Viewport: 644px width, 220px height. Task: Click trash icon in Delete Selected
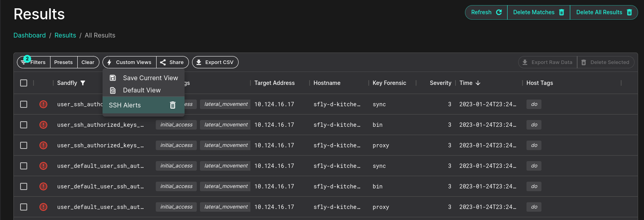[584, 62]
